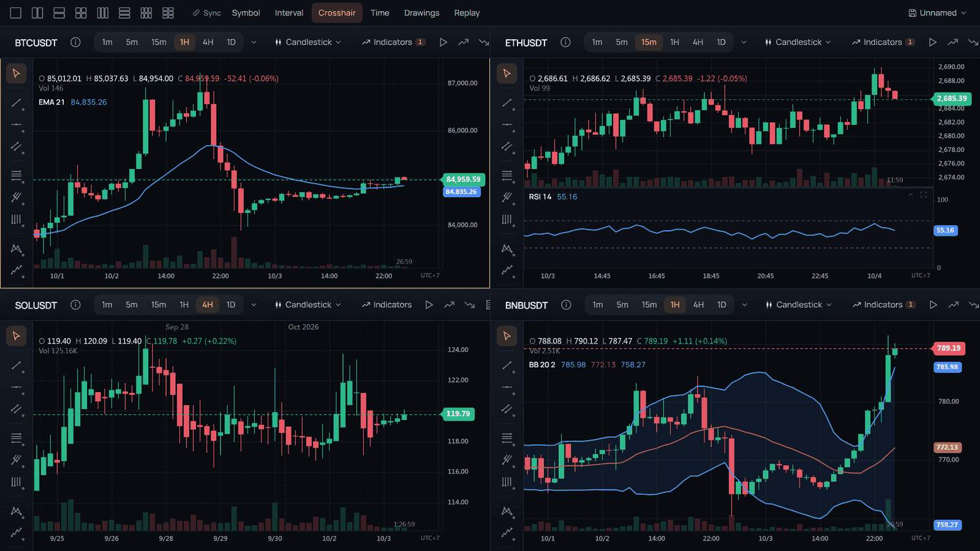This screenshot has height=551, width=980.
Task: Open the Unnamed layout dropdown
Action: coord(937,13)
